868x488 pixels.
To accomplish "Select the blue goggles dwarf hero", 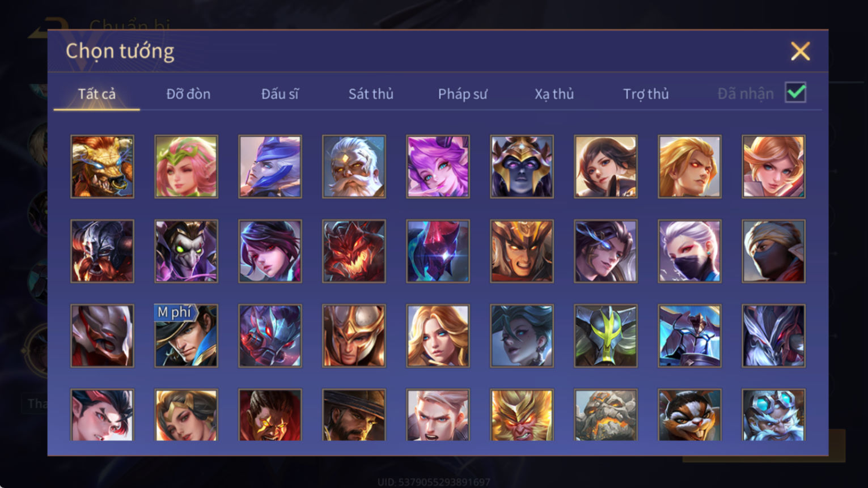I will (x=773, y=415).
